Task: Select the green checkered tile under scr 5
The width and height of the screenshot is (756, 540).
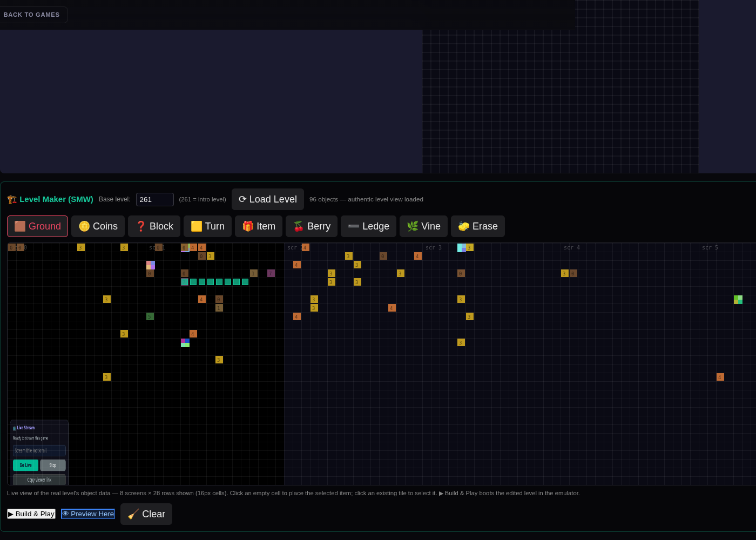Action: (738, 300)
